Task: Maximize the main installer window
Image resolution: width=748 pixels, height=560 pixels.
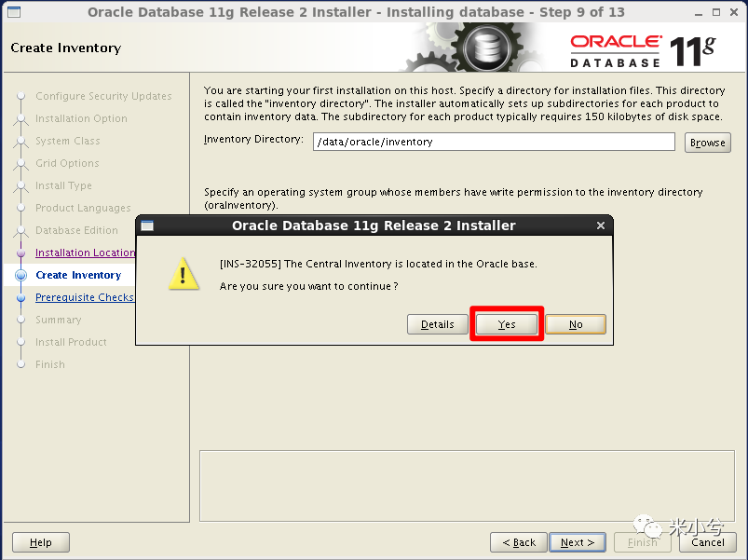Action: tap(716, 12)
